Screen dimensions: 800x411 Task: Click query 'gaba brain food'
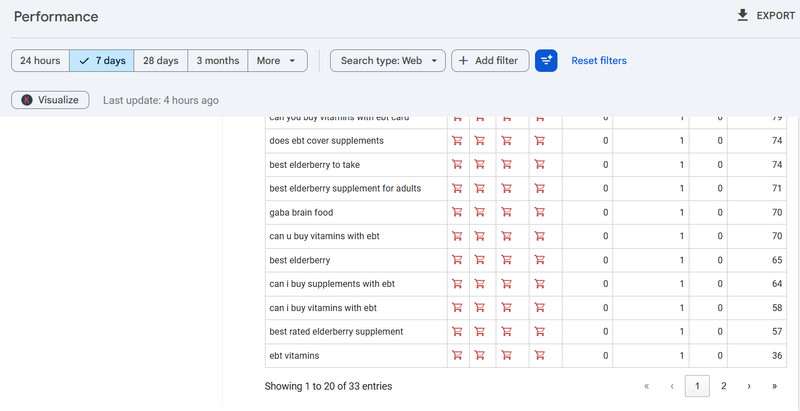point(301,212)
